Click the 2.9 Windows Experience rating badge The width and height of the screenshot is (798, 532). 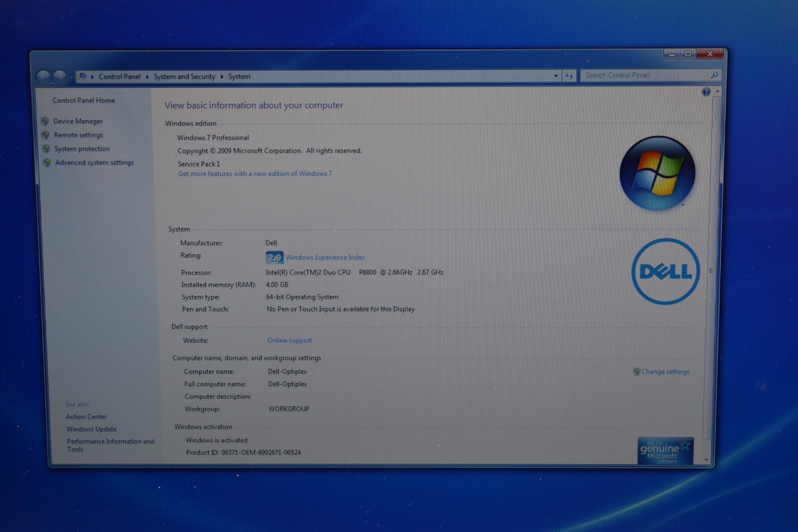point(274,257)
